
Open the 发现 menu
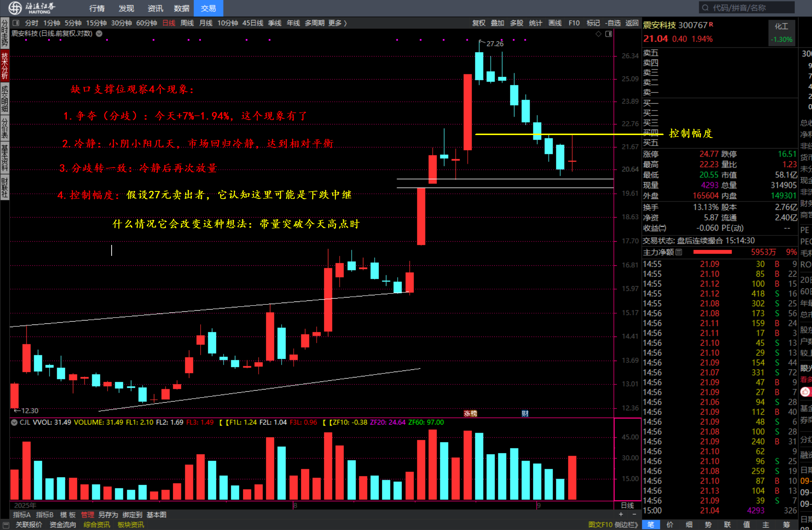pos(126,8)
